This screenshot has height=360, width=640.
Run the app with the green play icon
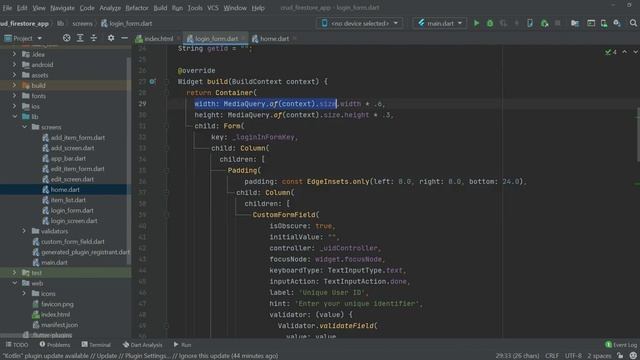point(476,23)
